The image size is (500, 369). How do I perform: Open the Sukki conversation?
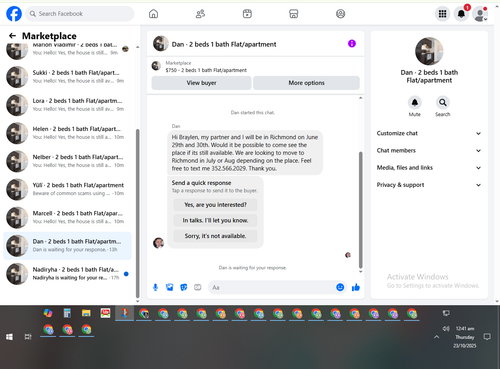pos(67,77)
